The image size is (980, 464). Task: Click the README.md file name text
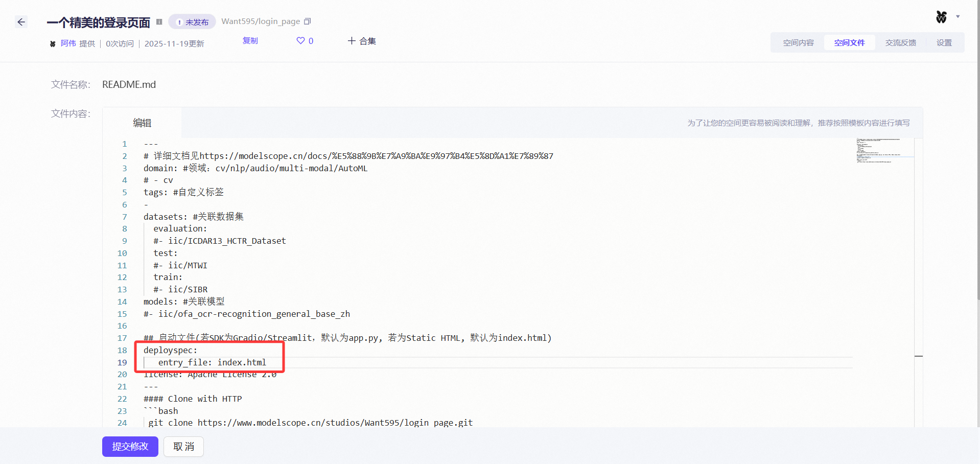click(129, 84)
